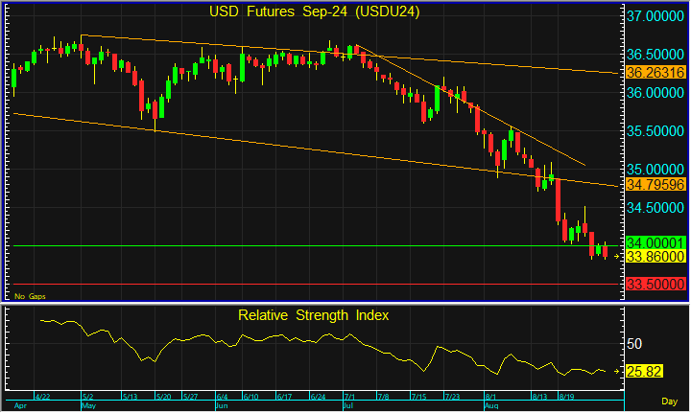Click the 8/19 date marker
This screenshot has height=413, width=691.
567,397
